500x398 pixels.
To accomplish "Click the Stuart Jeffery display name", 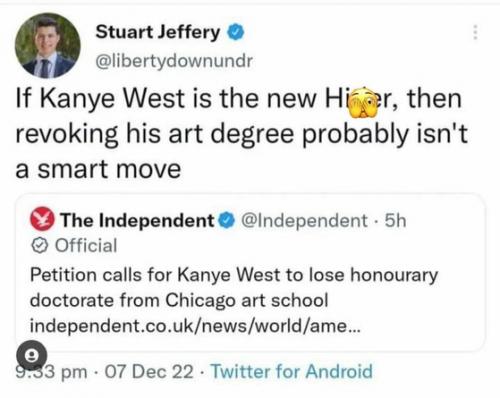I will tap(158, 32).
